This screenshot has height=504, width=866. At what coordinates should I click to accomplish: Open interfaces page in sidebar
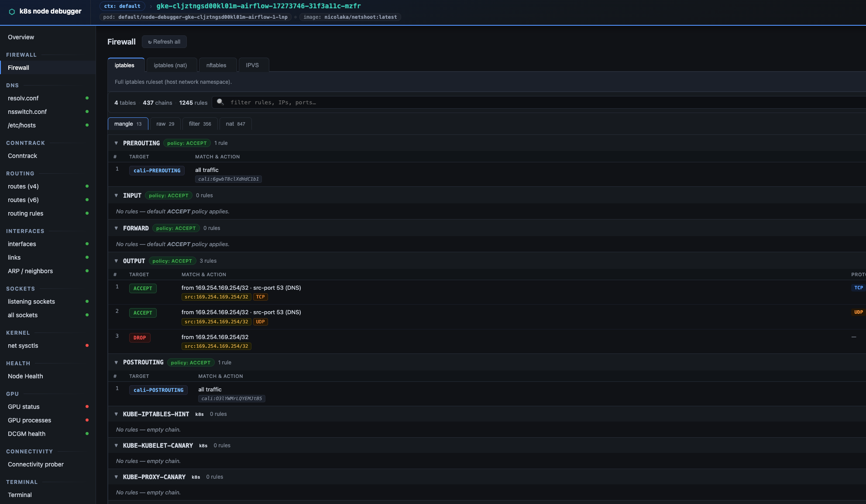click(48, 244)
